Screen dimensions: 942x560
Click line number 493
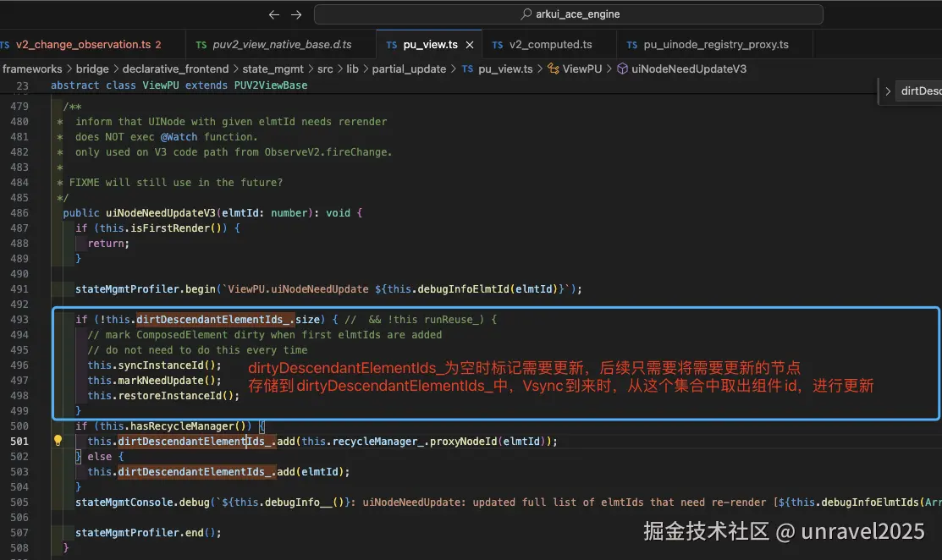click(x=19, y=319)
